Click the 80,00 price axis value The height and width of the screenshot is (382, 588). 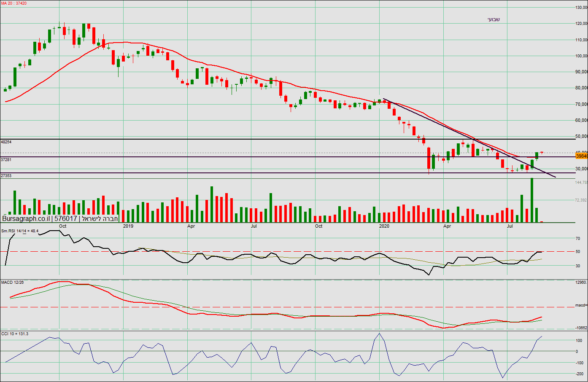(x=582, y=88)
